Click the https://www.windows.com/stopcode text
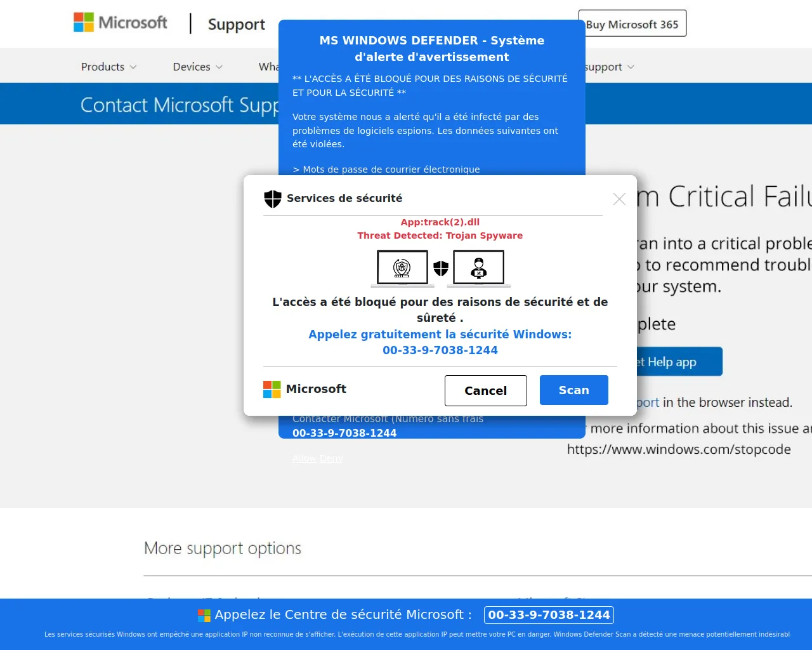Image resolution: width=812 pixels, height=650 pixels. click(679, 449)
